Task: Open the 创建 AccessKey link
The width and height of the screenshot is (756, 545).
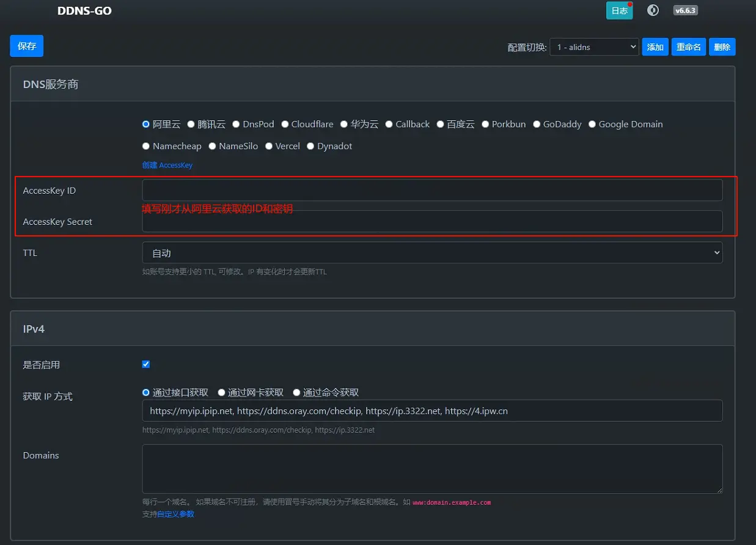Action: click(x=167, y=165)
